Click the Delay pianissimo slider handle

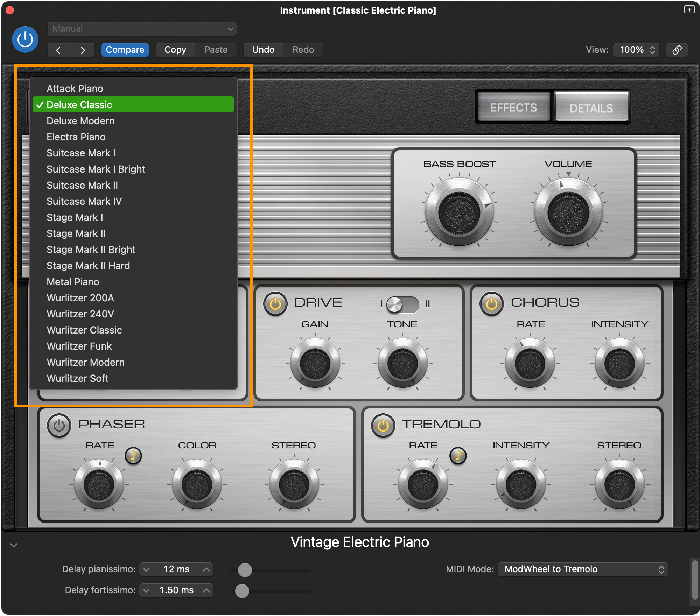coord(245,570)
